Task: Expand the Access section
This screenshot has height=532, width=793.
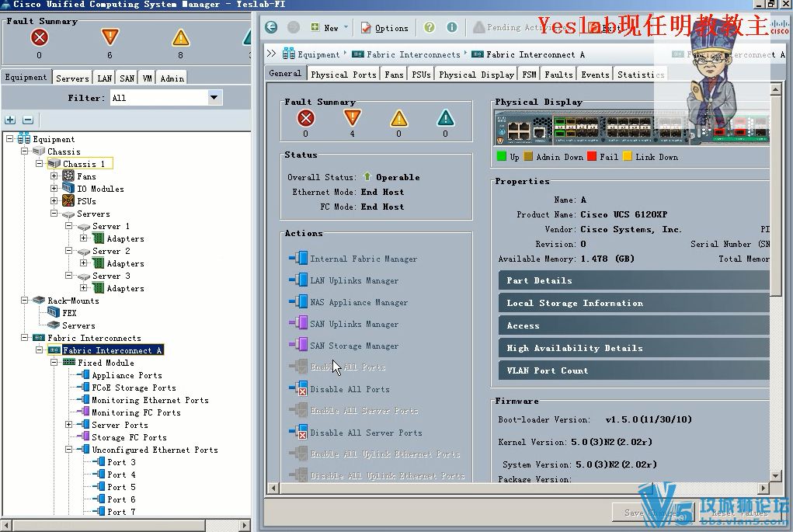Action: [x=634, y=325]
